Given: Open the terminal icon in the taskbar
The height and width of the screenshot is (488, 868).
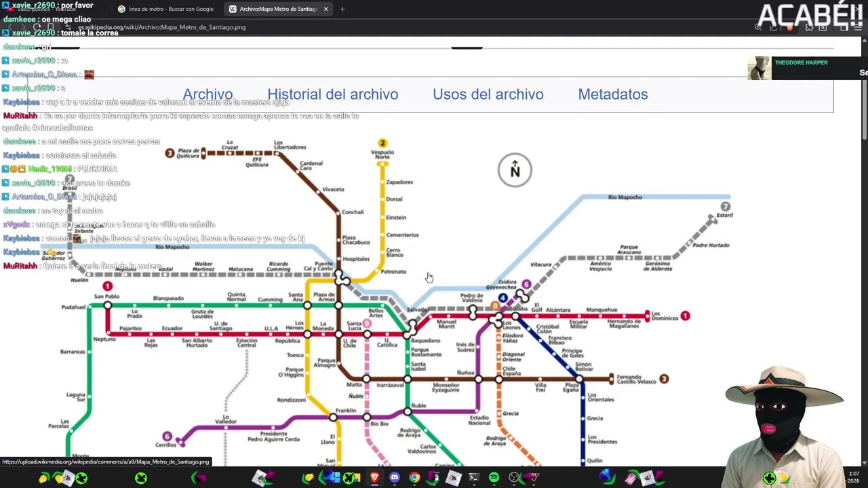Looking at the screenshot, I should (474, 478).
